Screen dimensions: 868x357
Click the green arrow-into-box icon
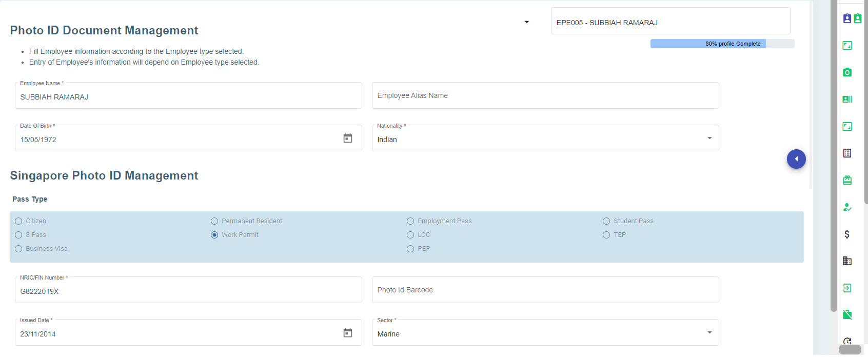tap(847, 288)
